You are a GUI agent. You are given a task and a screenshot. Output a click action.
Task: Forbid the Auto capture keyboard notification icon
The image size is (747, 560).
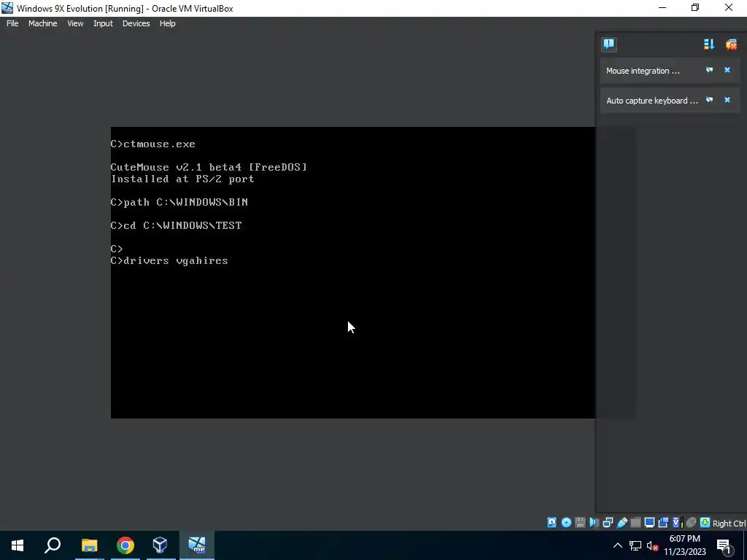709,100
